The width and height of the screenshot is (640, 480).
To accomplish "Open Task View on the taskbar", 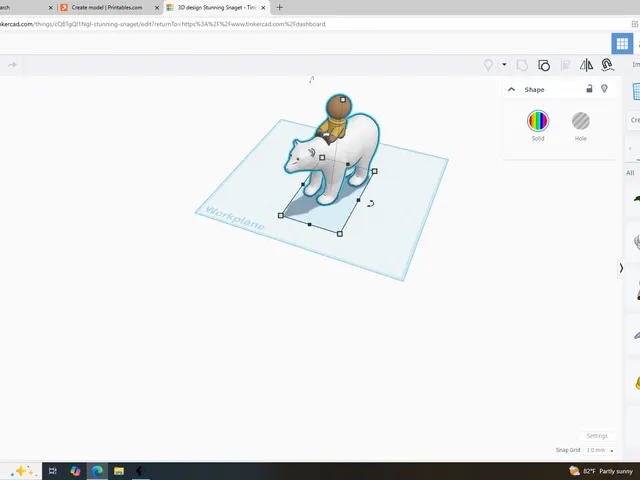I will (x=53, y=471).
